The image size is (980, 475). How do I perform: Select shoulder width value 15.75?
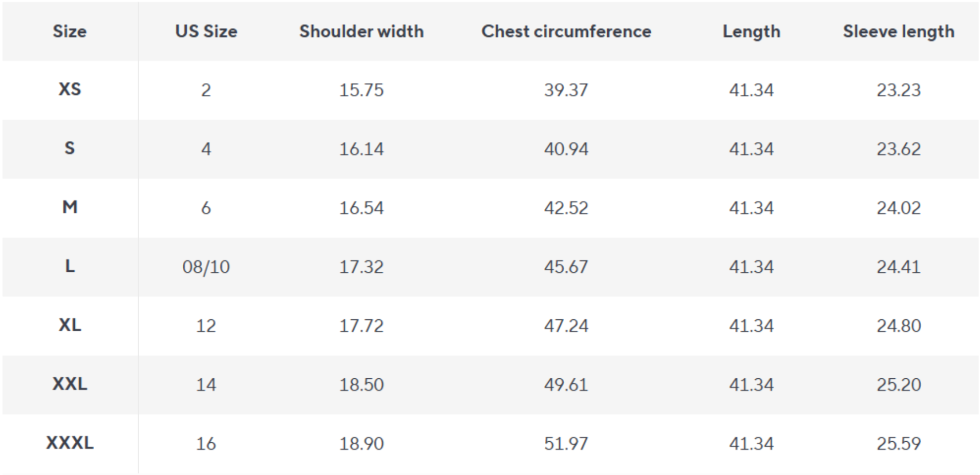pyautogui.click(x=361, y=90)
